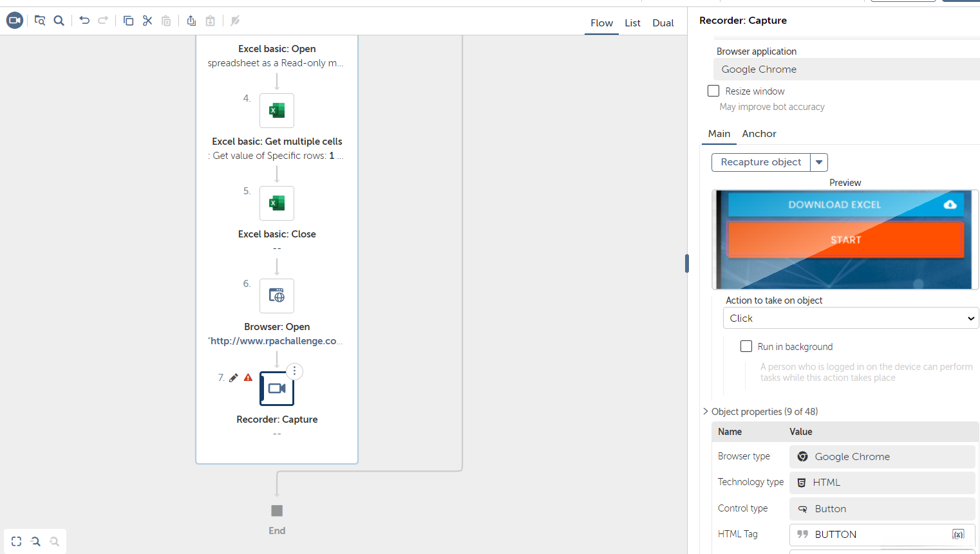The height and width of the screenshot is (554, 980).
Task: Select the Browser: Open node icon
Action: point(277,296)
